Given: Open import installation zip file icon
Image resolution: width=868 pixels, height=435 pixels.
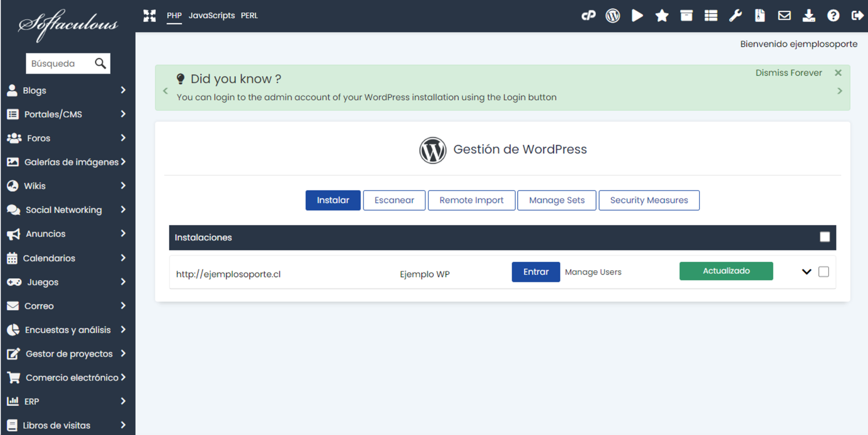Looking at the screenshot, I should pos(760,16).
